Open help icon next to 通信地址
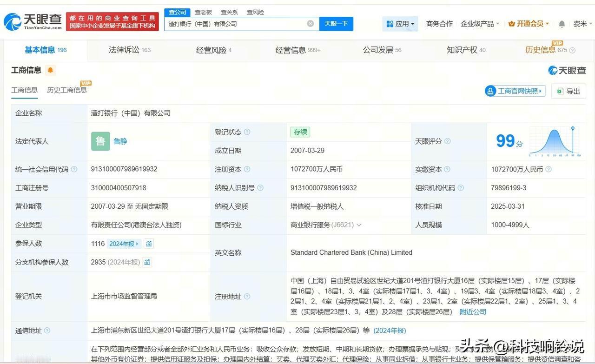This screenshot has width=595, height=364. [x=47, y=331]
